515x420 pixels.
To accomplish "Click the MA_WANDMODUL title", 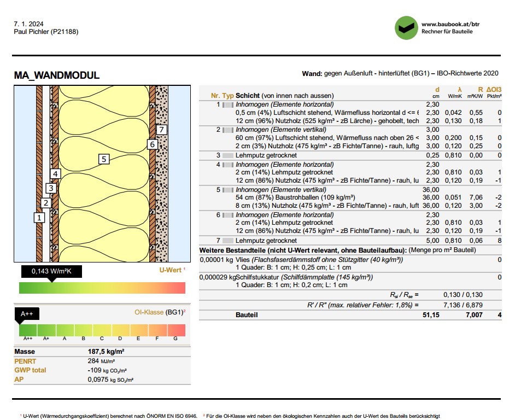I will pos(57,75).
